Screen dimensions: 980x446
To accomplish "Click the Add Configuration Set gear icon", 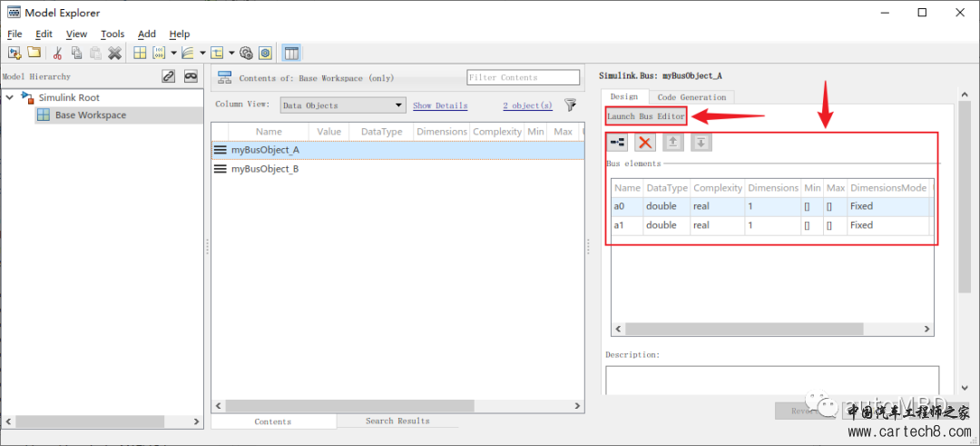I will click(246, 54).
